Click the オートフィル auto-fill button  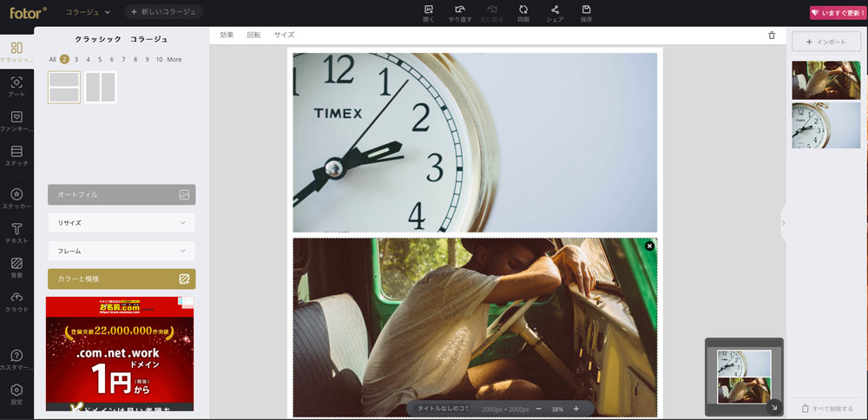pyautogui.click(x=122, y=194)
